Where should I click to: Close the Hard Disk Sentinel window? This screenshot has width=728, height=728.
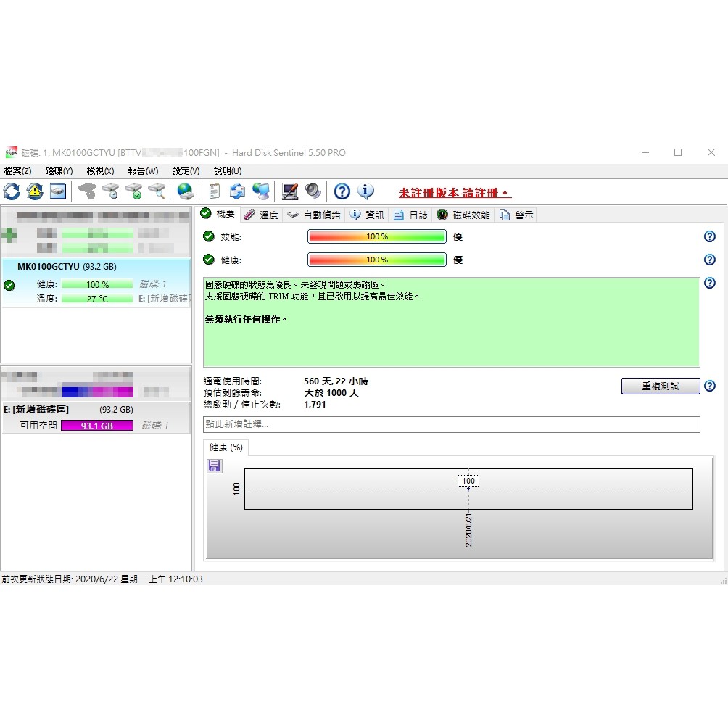711,152
